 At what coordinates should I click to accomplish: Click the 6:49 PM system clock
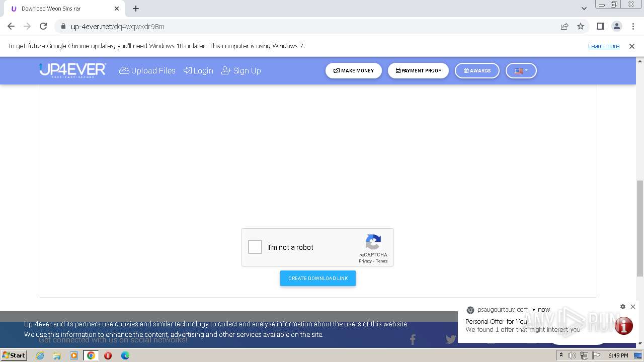(618, 355)
